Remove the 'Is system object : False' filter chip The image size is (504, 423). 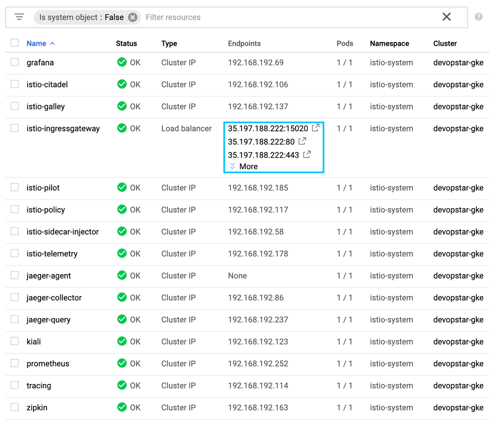point(132,18)
